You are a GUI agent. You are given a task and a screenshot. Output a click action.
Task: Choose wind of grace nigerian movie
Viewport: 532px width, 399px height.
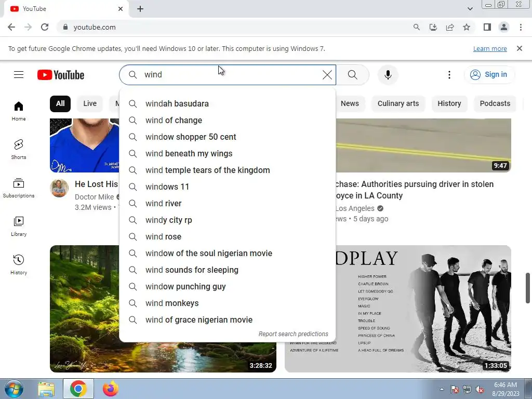[228, 320]
